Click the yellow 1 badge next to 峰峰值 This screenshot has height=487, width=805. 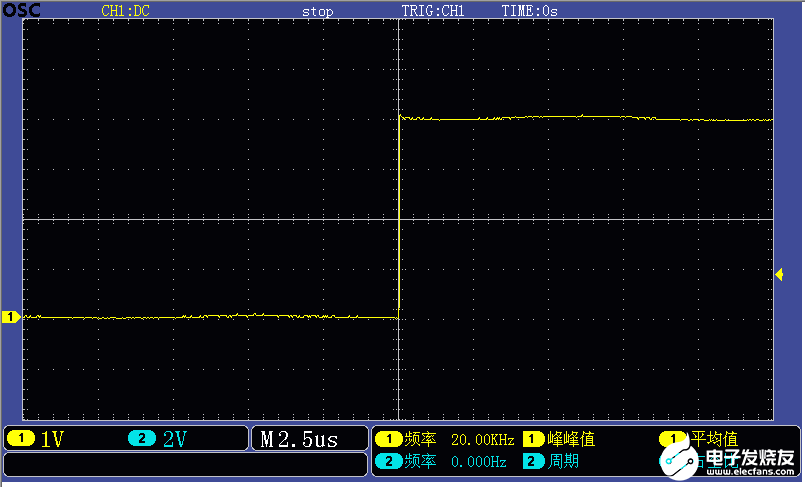pyautogui.click(x=533, y=439)
